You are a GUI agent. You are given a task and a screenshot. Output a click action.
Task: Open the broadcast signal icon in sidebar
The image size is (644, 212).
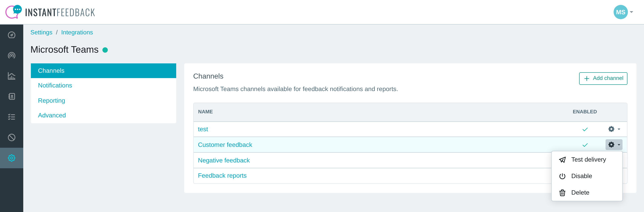pyautogui.click(x=11, y=55)
